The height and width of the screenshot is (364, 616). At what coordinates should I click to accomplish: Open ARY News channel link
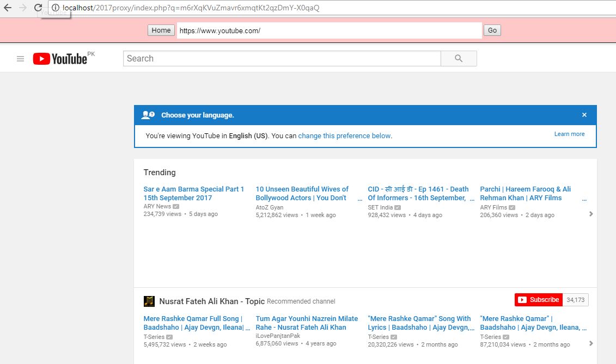tap(157, 207)
